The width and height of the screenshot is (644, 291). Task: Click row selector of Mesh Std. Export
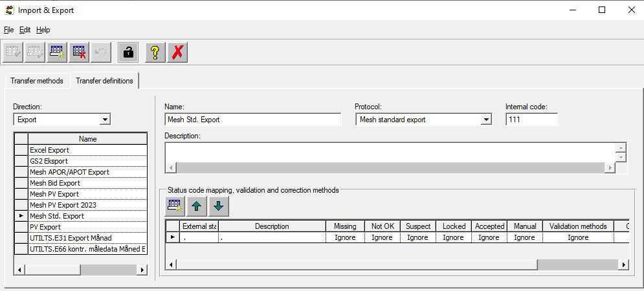[x=21, y=216]
